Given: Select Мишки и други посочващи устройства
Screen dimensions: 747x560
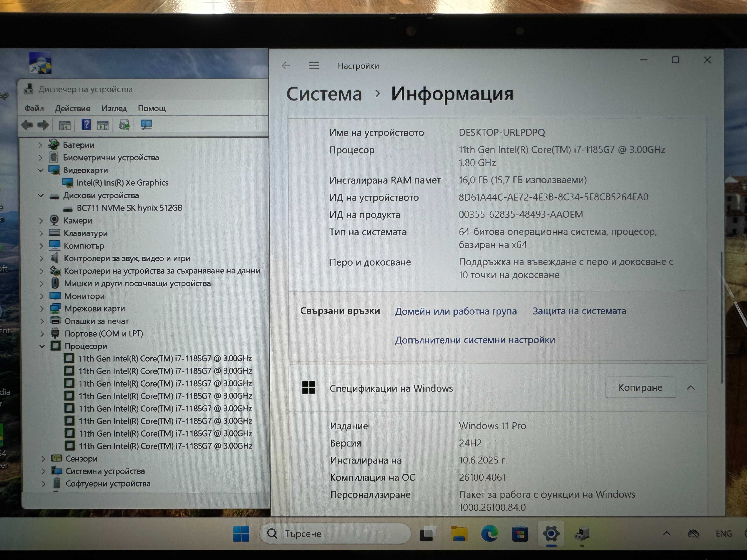Looking at the screenshot, I should pos(137,284).
